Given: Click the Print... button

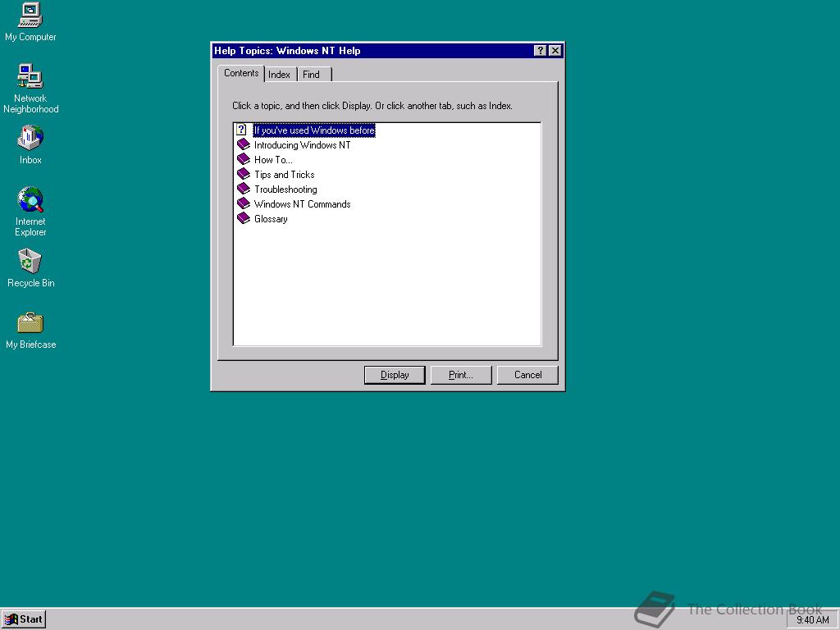Looking at the screenshot, I should (x=461, y=375).
